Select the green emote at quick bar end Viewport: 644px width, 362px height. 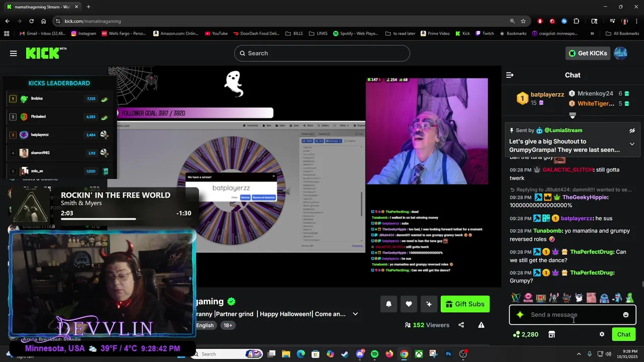click(x=629, y=298)
